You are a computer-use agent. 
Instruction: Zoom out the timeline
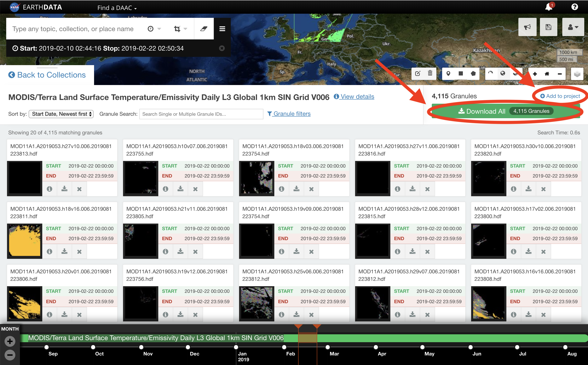click(x=10, y=355)
